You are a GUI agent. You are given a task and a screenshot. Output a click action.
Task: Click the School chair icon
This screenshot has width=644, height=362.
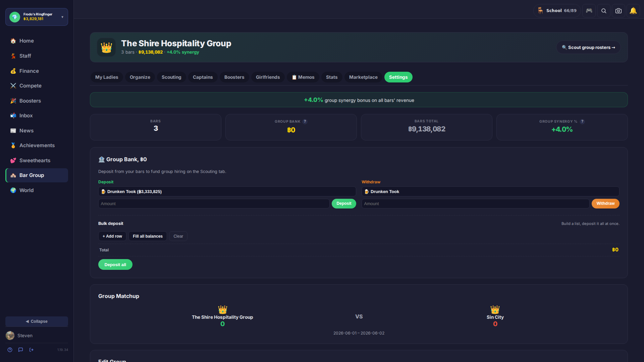click(x=540, y=11)
